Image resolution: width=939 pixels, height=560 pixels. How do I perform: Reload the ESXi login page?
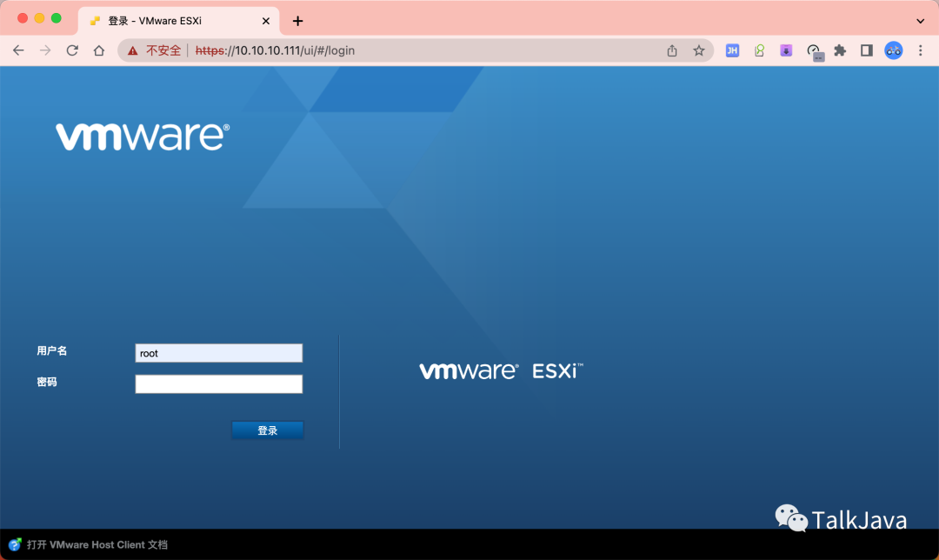(72, 50)
